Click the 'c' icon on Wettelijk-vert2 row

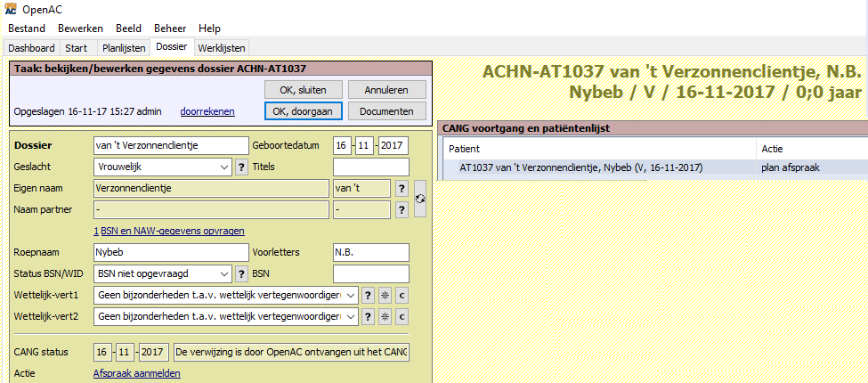(402, 317)
